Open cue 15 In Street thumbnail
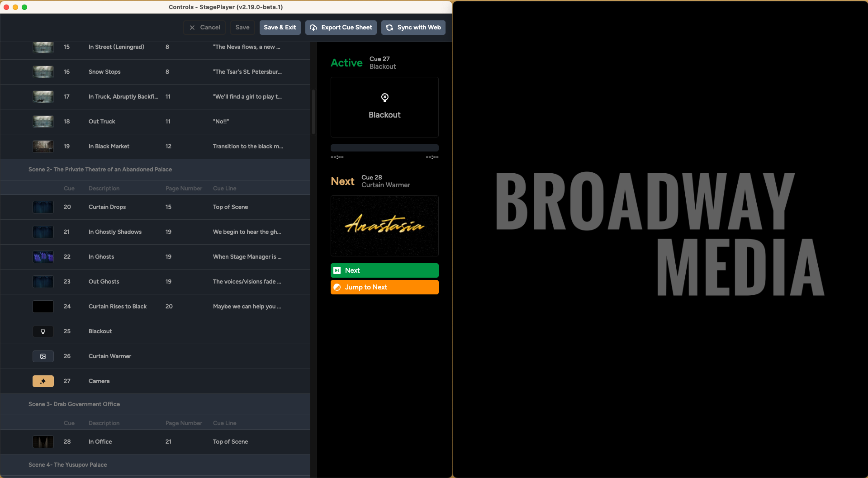Image resolution: width=868 pixels, height=478 pixels. (x=43, y=47)
